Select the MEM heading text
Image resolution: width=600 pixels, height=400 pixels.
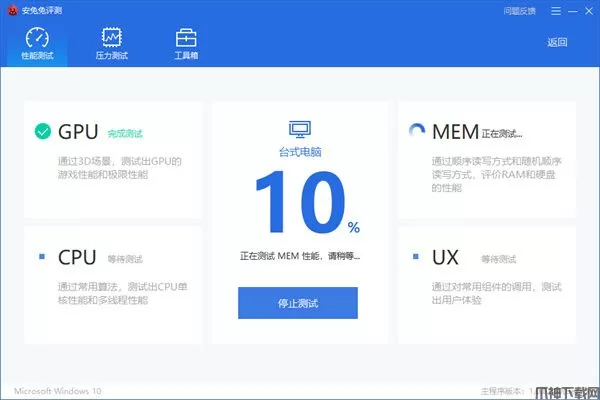pyautogui.click(x=455, y=132)
